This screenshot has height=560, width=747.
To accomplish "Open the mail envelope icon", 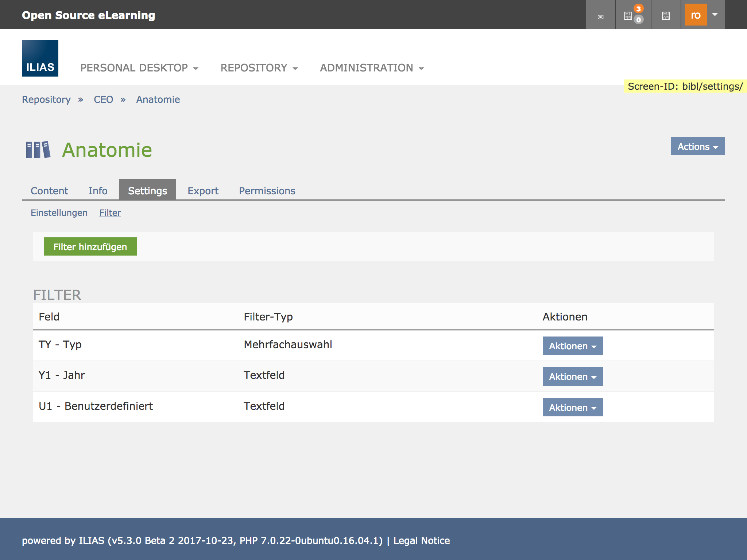I will [x=600, y=16].
